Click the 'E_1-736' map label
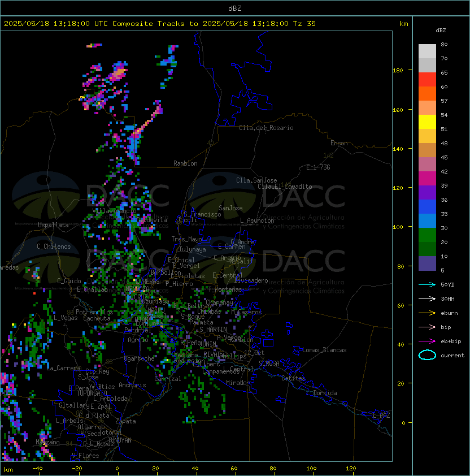 click(318, 167)
